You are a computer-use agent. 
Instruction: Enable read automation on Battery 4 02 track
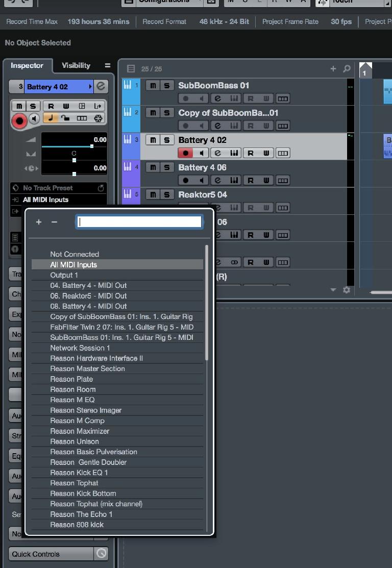point(250,153)
